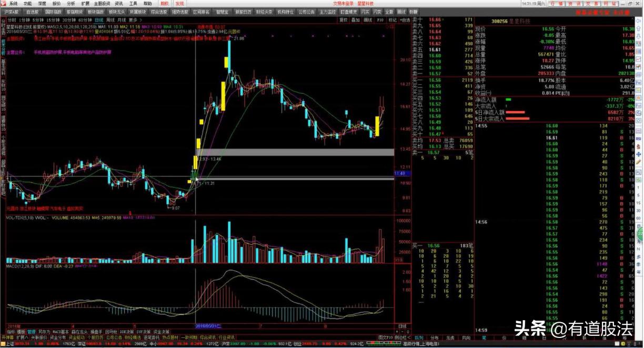Select the MACD基本 indicator tab
Screen dimensions: 644x348
(61, 332)
